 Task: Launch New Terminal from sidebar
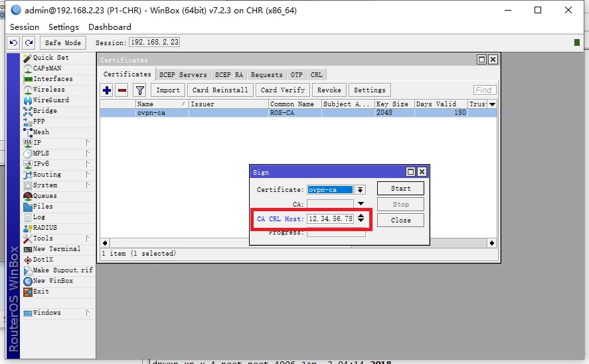click(56, 249)
